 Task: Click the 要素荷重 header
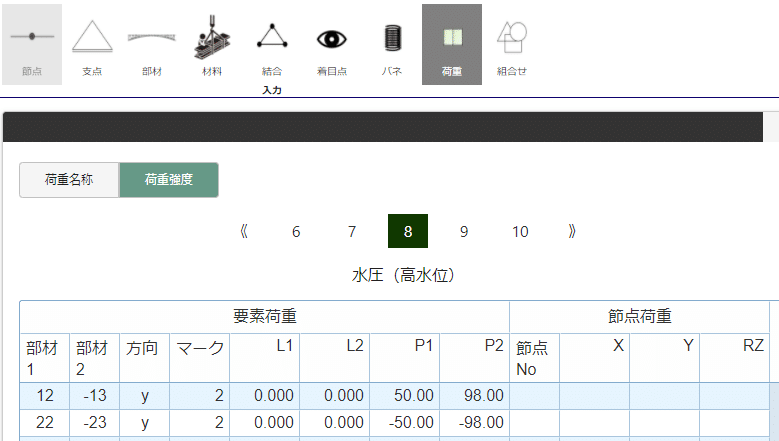(265, 316)
